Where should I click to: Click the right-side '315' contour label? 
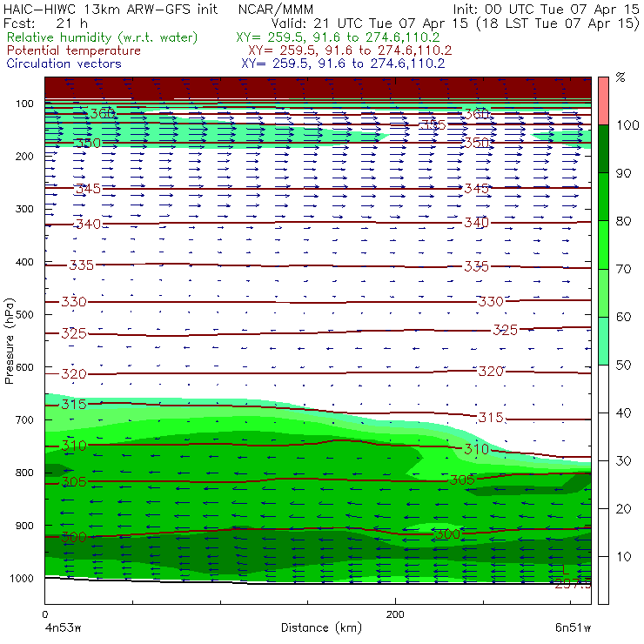[x=491, y=418]
